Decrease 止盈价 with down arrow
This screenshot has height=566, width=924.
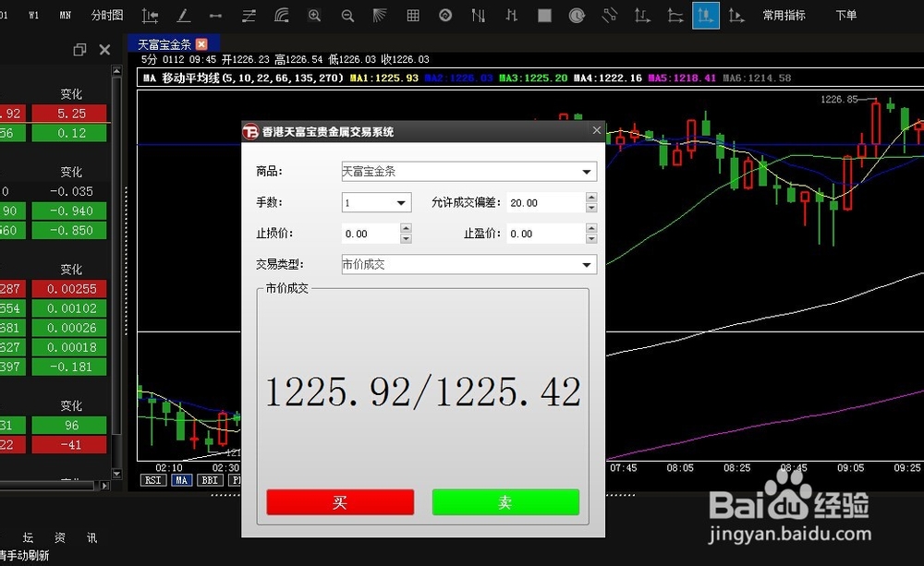pyautogui.click(x=591, y=239)
